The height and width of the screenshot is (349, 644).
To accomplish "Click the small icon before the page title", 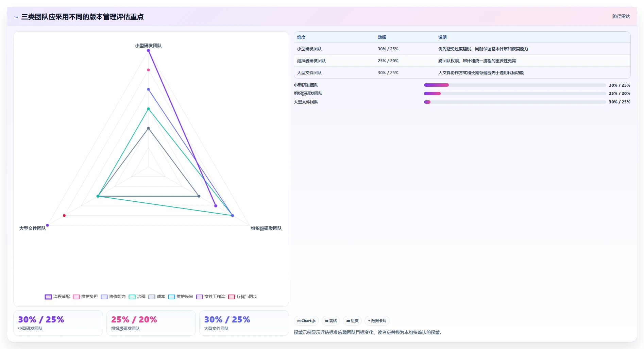I will pyautogui.click(x=16, y=17).
